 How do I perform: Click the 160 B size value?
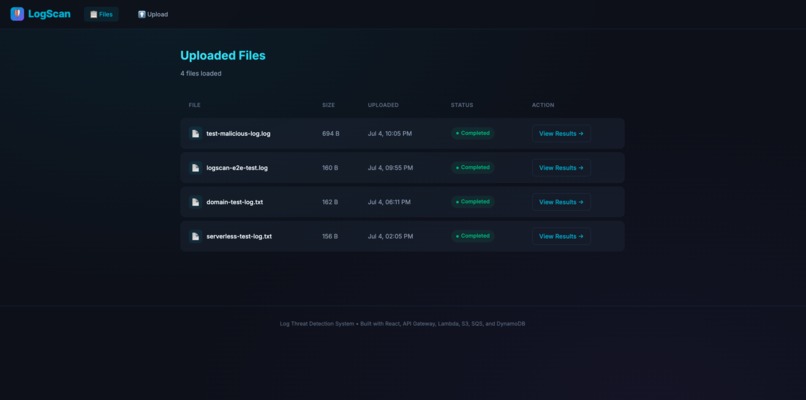point(330,168)
